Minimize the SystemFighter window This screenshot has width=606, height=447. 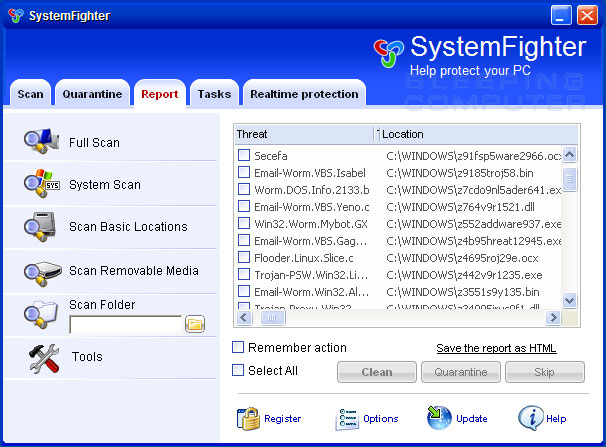561,15
